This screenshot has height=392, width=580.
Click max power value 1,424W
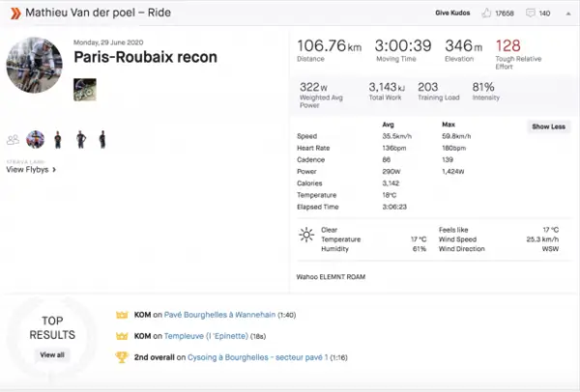click(x=452, y=172)
